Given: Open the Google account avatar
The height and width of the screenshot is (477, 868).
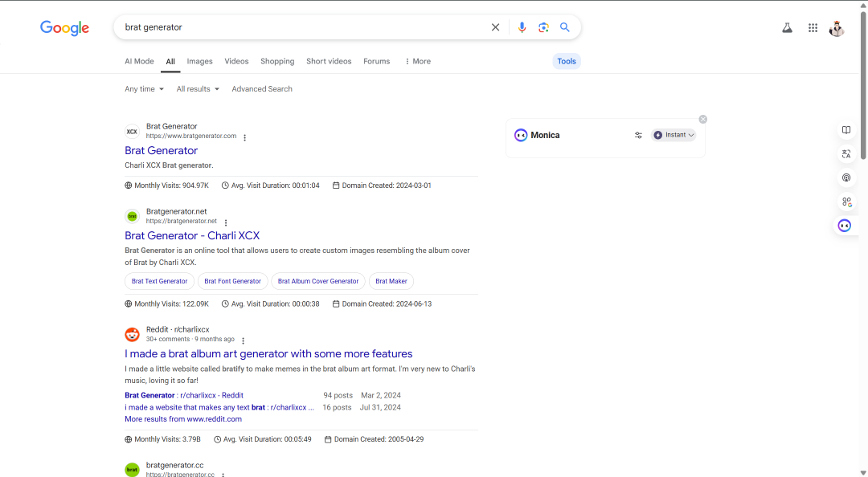Looking at the screenshot, I should coord(837,28).
